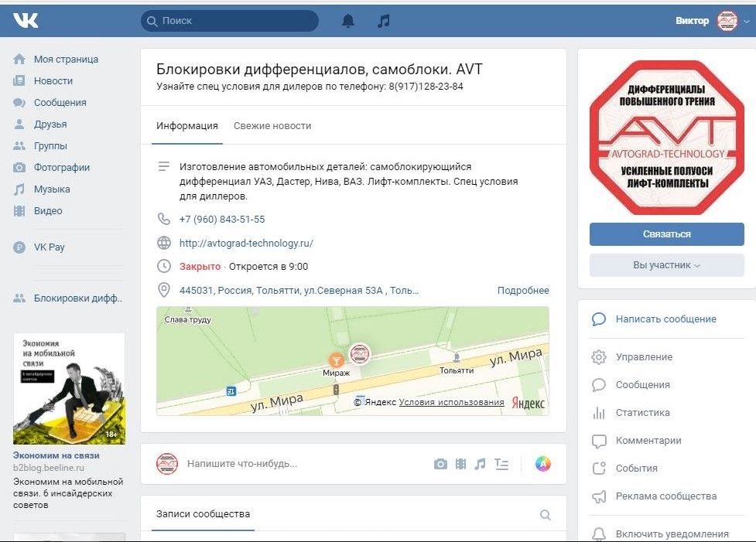Open Сообщения in the community management menu
Screen dimensions: 756x542
[x=643, y=385]
